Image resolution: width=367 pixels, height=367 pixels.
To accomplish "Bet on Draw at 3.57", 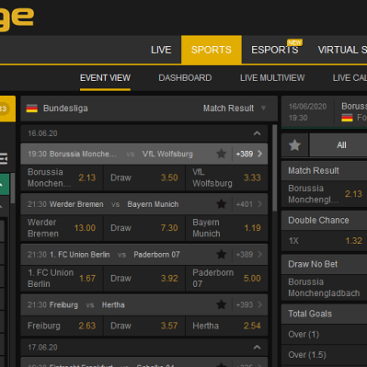I will pyautogui.click(x=144, y=326).
